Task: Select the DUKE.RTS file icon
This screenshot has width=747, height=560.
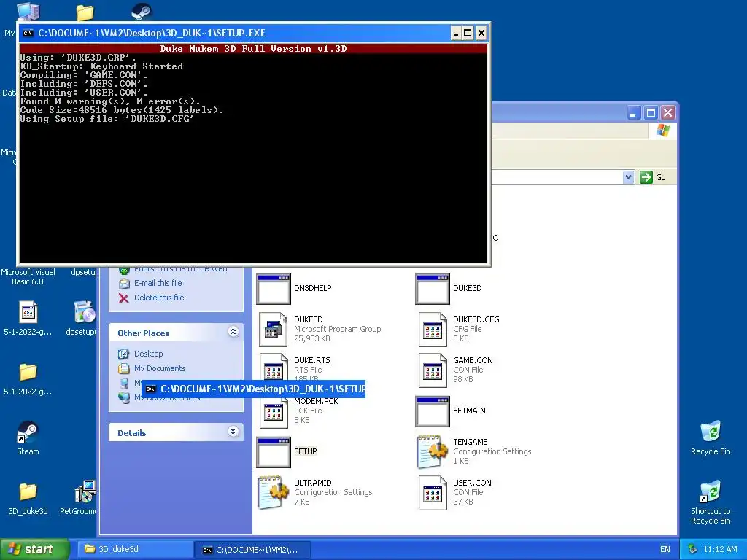Action: coord(274,367)
